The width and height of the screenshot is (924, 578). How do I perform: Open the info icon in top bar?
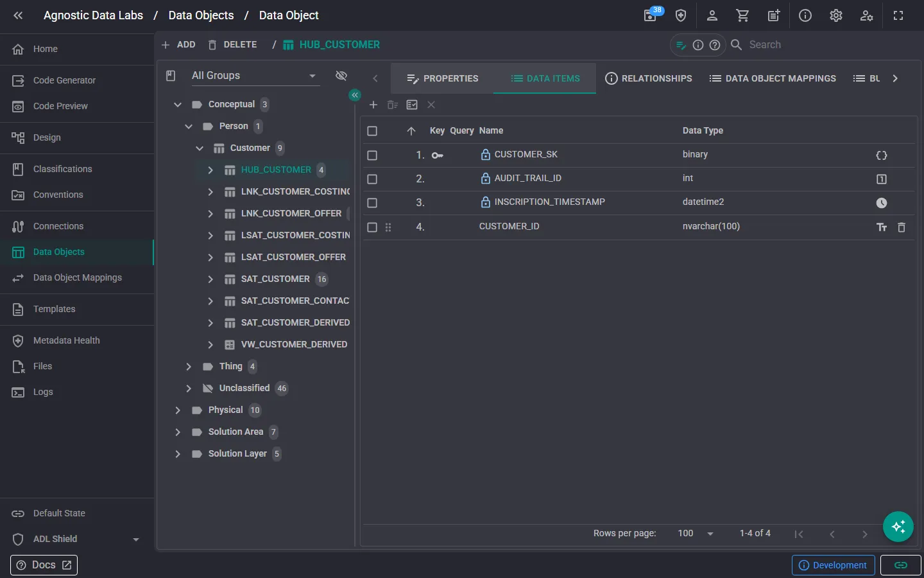[805, 15]
